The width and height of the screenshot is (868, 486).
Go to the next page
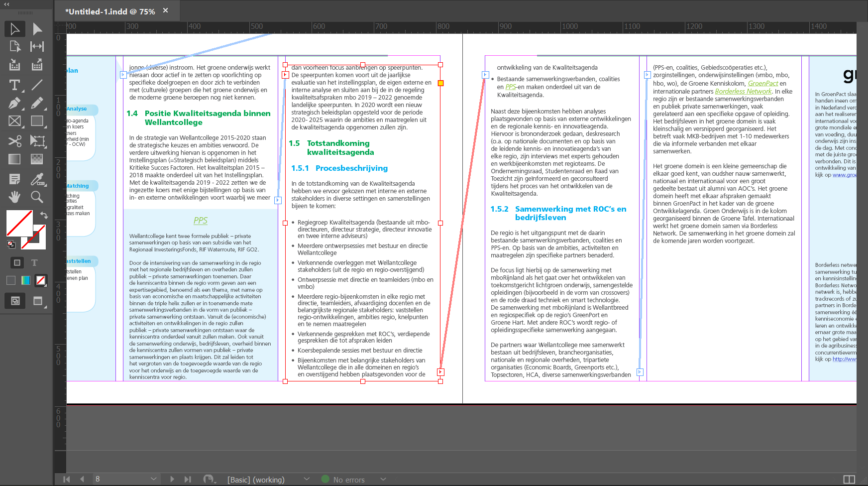(172, 479)
